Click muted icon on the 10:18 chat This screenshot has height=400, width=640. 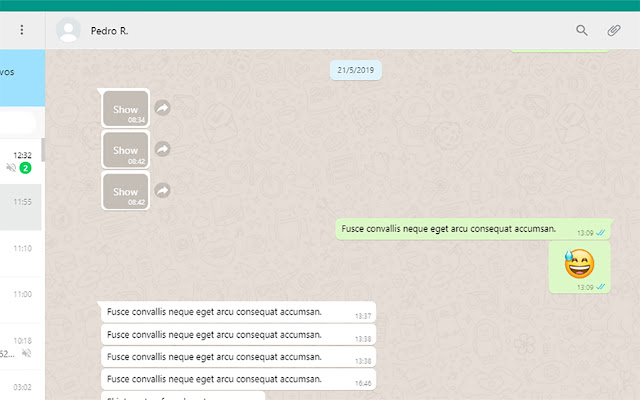pos(27,353)
